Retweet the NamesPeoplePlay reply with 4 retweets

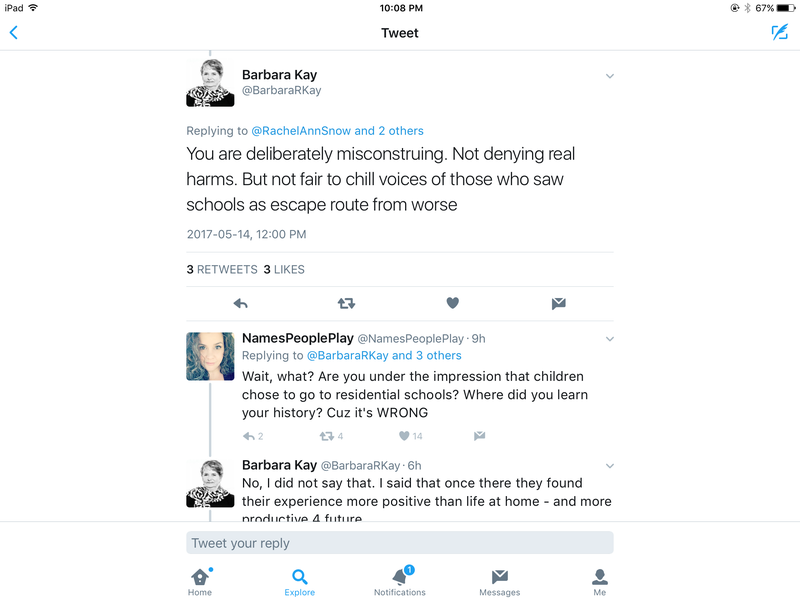pyautogui.click(x=331, y=436)
